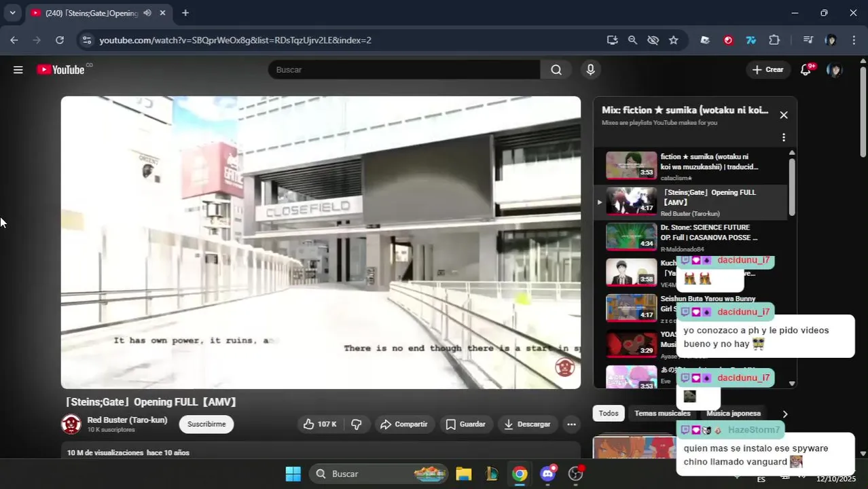Screen dimensions: 868x489
Task: Click the Crear button
Action: click(768, 69)
